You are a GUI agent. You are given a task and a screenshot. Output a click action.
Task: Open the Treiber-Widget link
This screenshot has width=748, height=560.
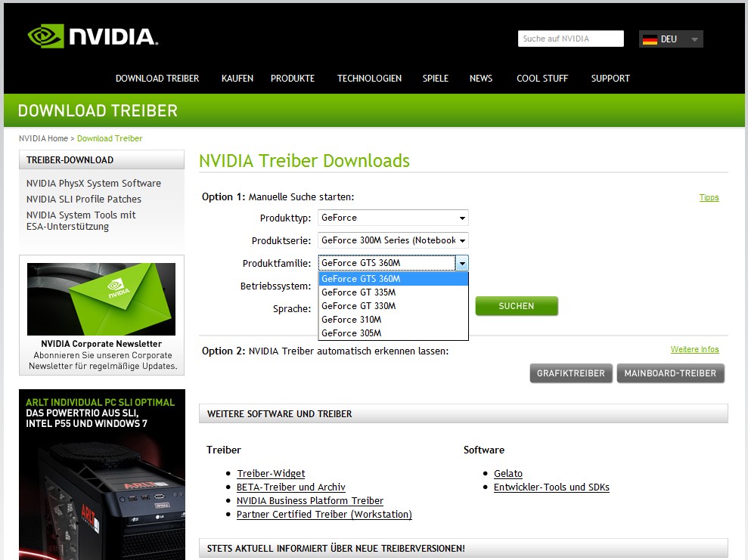271,473
